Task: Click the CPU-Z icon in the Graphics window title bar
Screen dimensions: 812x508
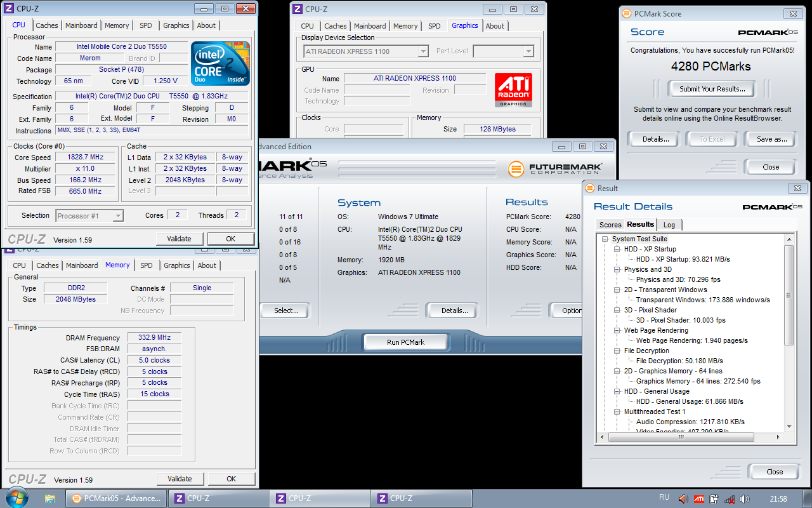Action: coord(298,9)
